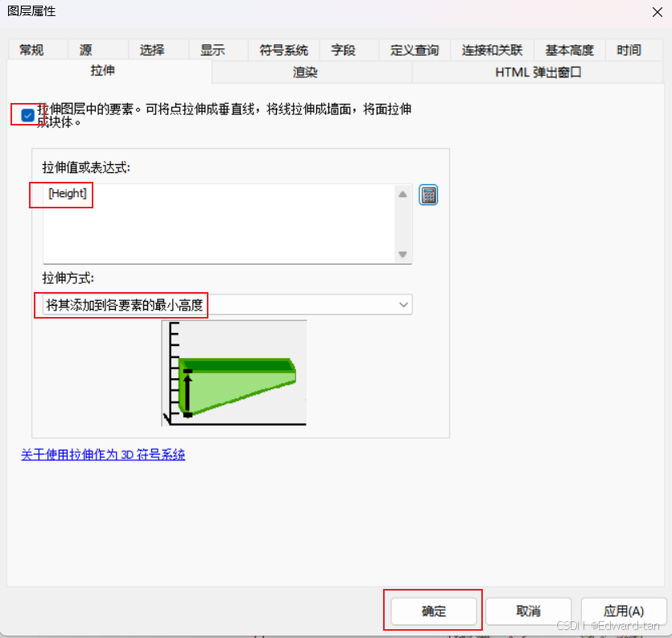Open the HTML 弹出窗口 tab

click(x=538, y=72)
